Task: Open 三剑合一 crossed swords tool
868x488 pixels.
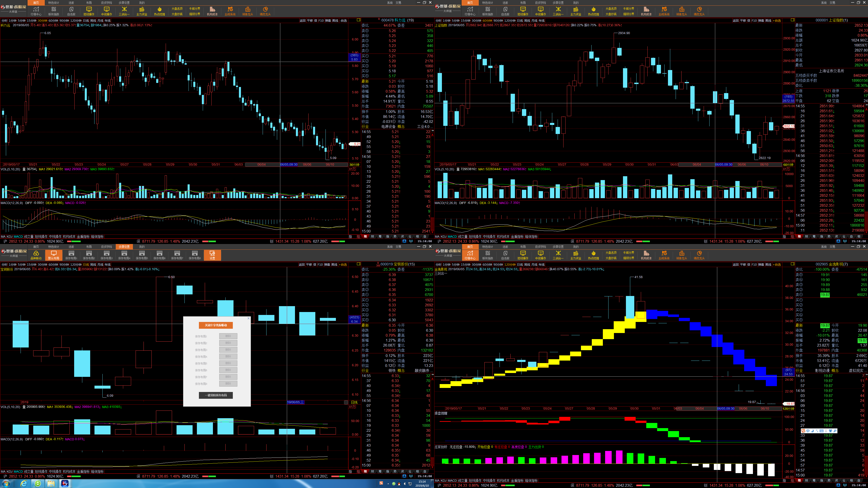Action: pos(124,11)
